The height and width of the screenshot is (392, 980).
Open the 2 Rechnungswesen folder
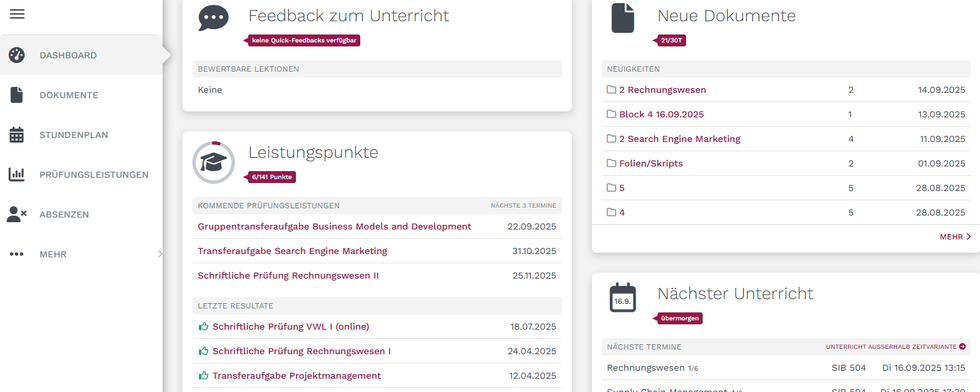coord(662,90)
